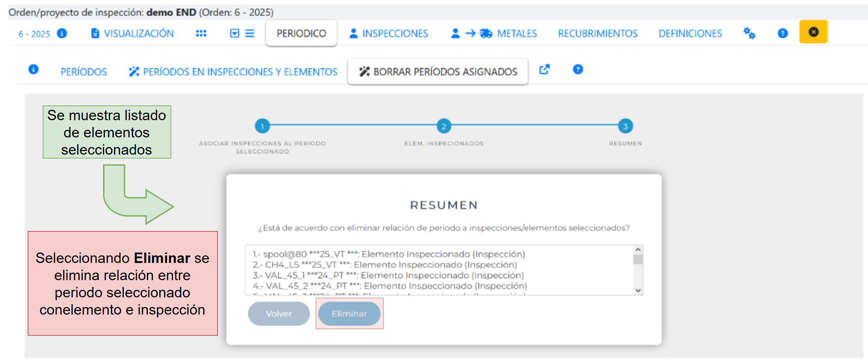Click the info icon next to 6 - 2025

click(62, 33)
